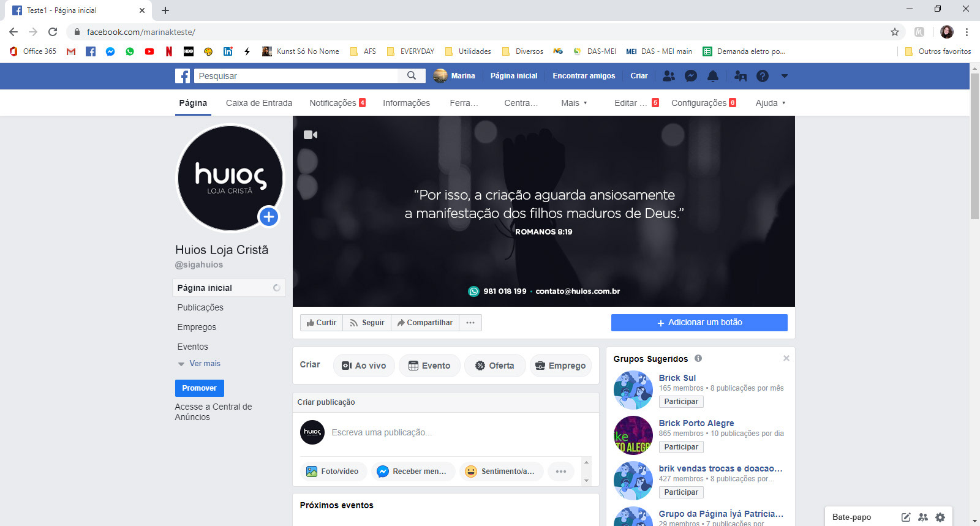Click the Curtir button
This screenshot has height=526, width=980.
pos(322,323)
